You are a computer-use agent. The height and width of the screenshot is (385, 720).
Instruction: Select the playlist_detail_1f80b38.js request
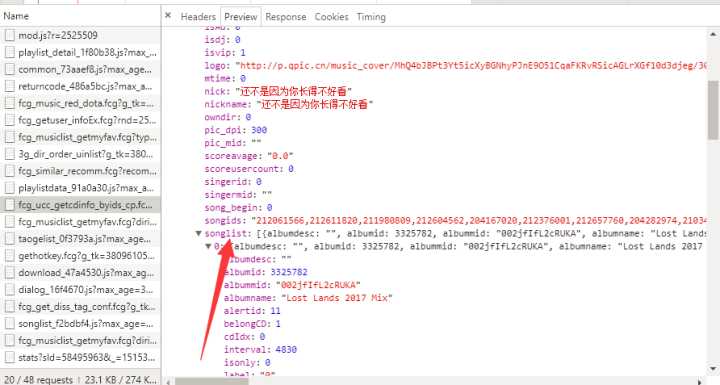click(80, 52)
